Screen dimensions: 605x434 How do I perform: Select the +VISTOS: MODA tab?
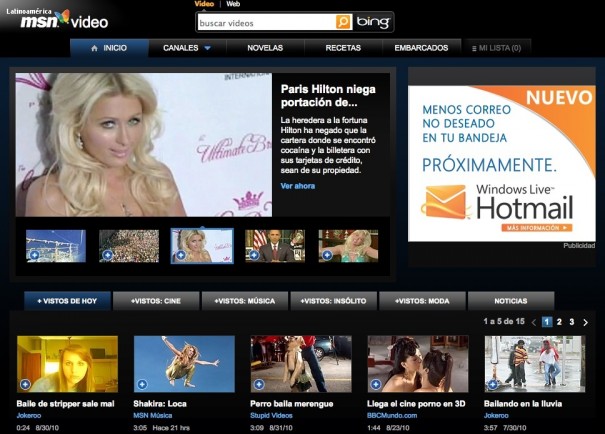(422, 301)
